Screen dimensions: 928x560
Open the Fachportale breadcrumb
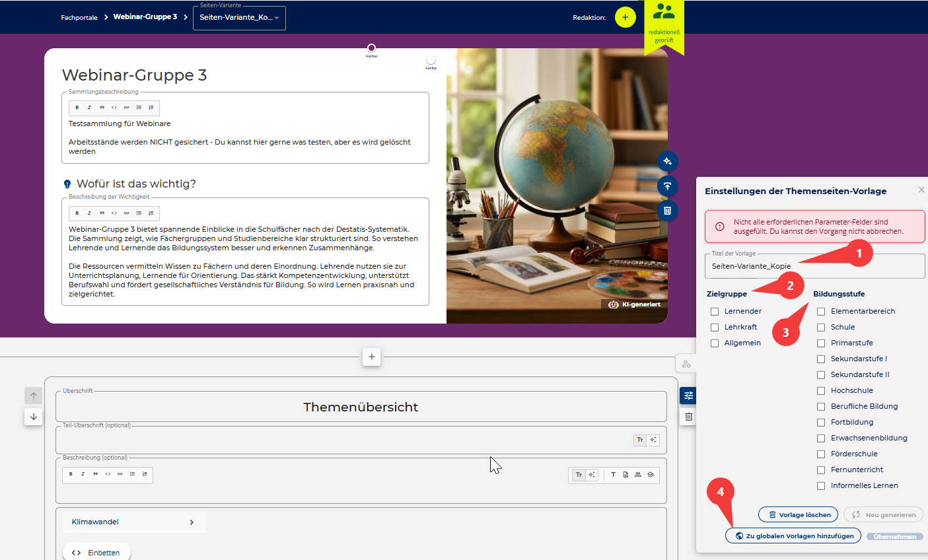[79, 18]
